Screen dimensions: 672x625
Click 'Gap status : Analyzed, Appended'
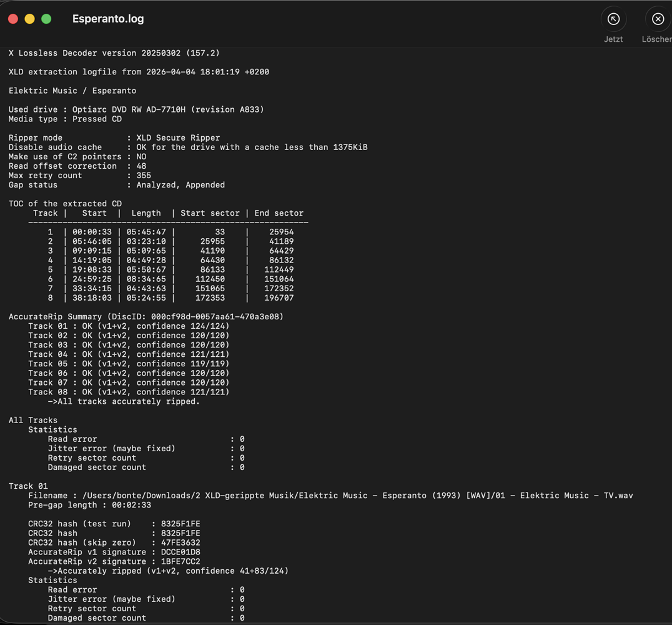coord(117,185)
